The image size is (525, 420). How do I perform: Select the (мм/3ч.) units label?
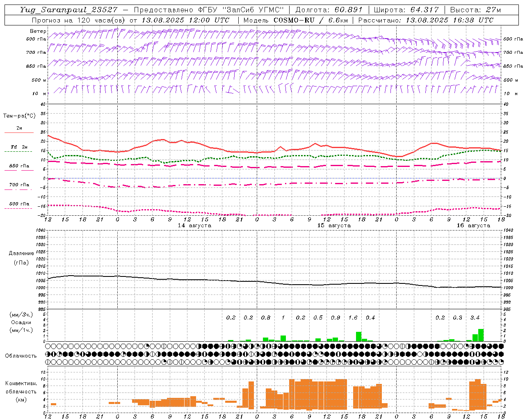(21, 315)
